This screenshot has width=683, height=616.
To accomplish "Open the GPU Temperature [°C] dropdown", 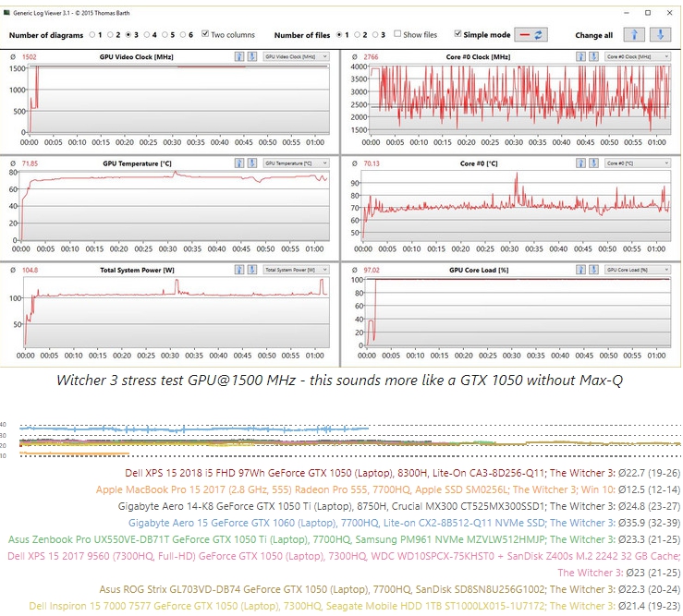I will click(296, 163).
